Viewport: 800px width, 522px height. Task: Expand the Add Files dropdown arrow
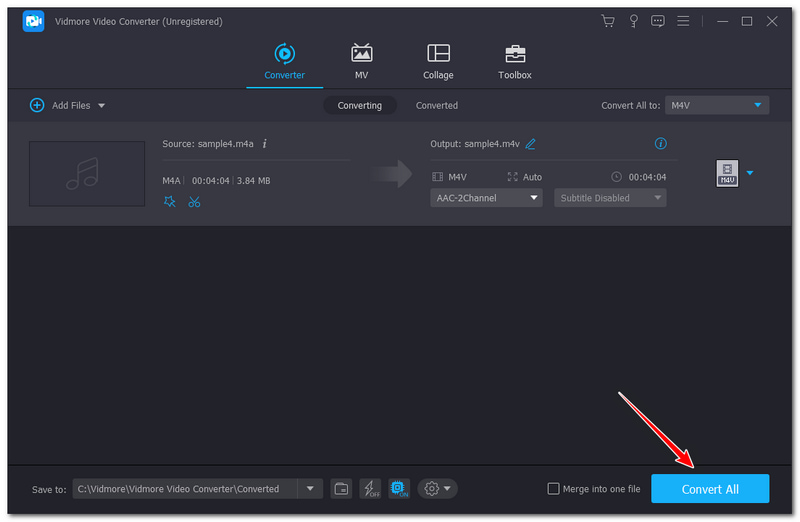(102, 106)
